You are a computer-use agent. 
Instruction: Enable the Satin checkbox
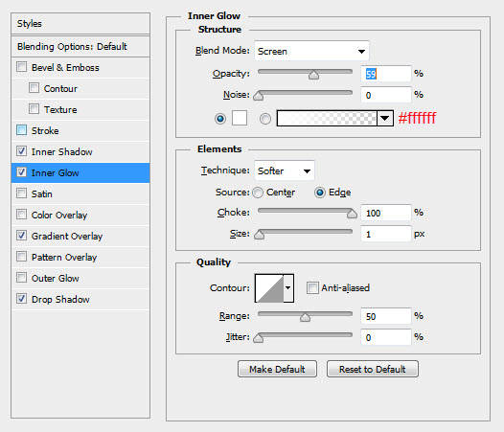(21, 193)
